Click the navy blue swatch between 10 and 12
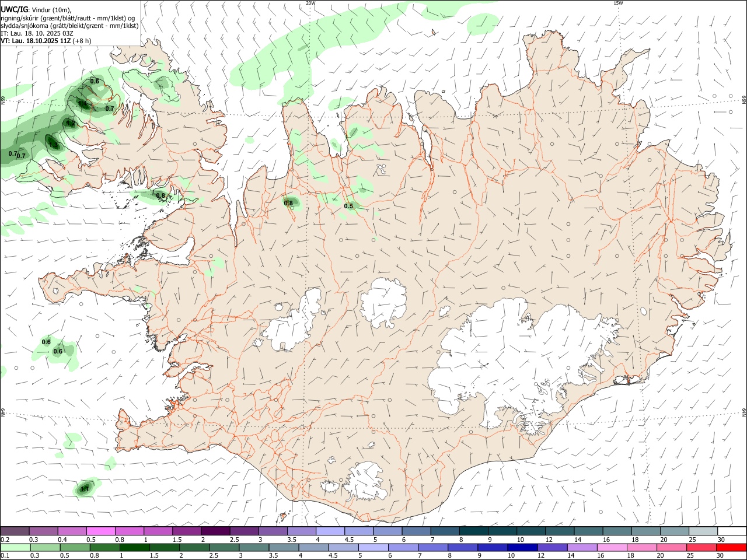Image resolution: width=747 pixels, height=560 pixels. click(523, 548)
